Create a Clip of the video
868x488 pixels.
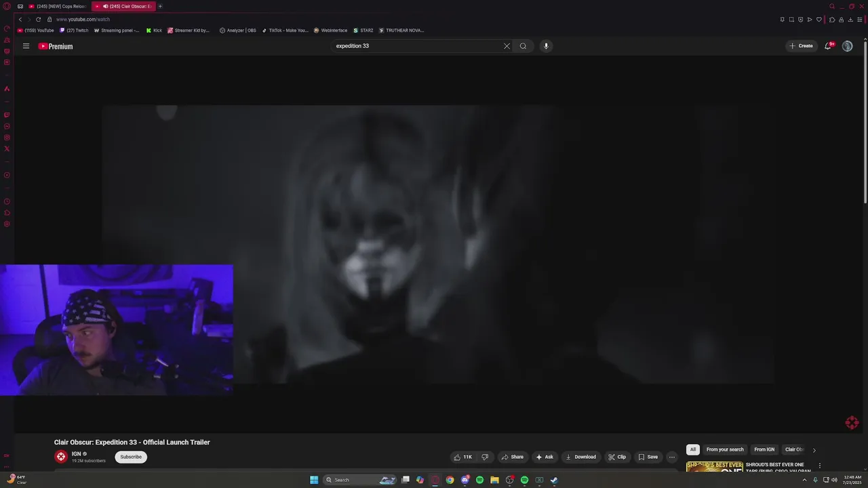pyautogui.click(x=617, y=457)
